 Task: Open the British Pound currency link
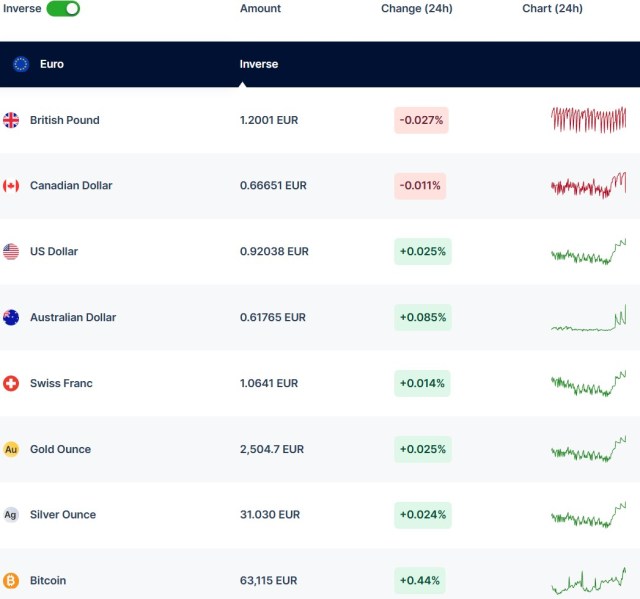click(64, 120)
